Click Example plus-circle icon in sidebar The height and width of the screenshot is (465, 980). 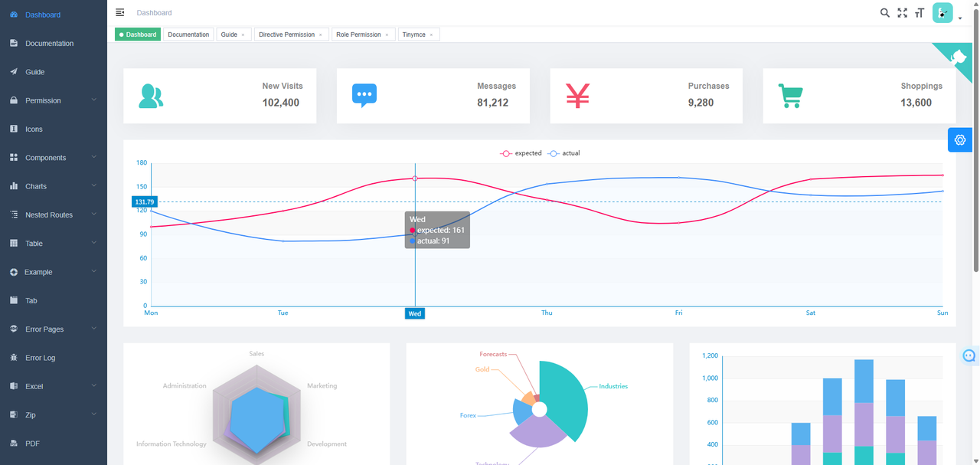click(14, 272)
